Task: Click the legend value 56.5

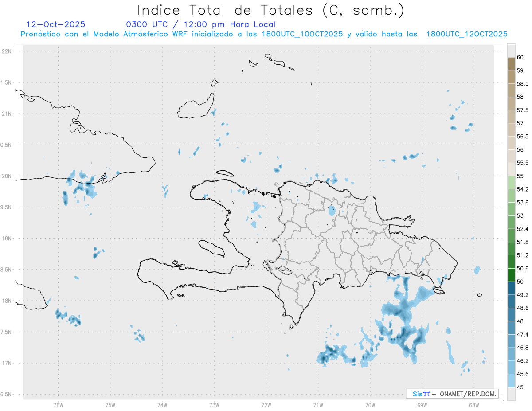Action: tap(523, 137)
